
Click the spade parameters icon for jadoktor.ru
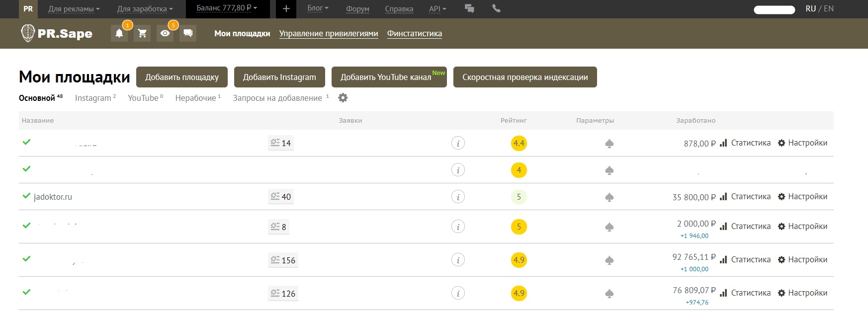point(609,197)
